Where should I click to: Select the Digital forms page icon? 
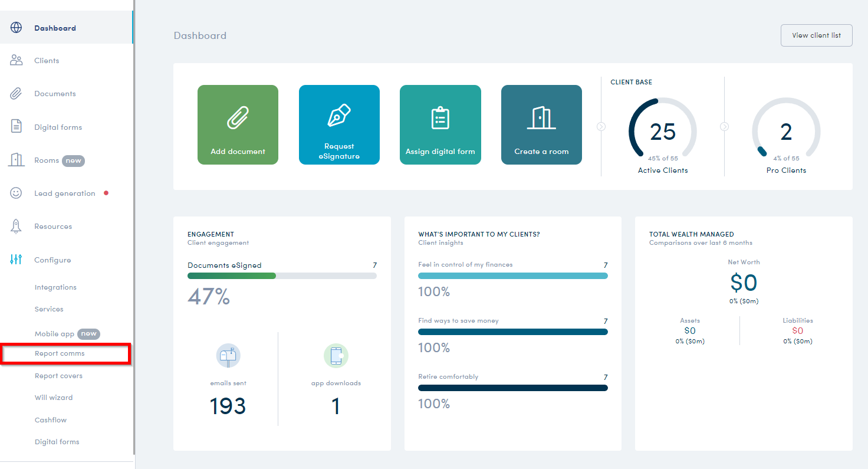pos(16,126)
